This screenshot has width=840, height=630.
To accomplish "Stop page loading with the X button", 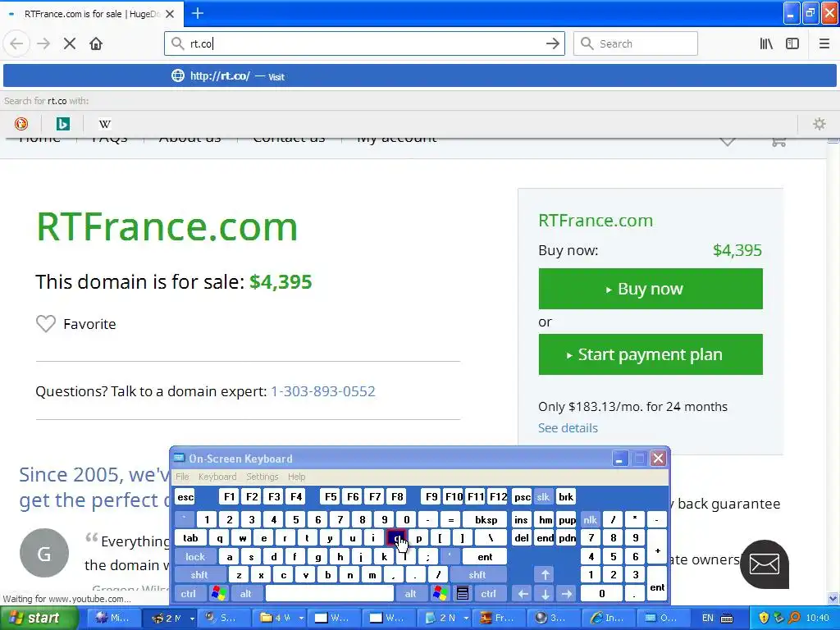I will pyautogui.click(x=70, y=43).
